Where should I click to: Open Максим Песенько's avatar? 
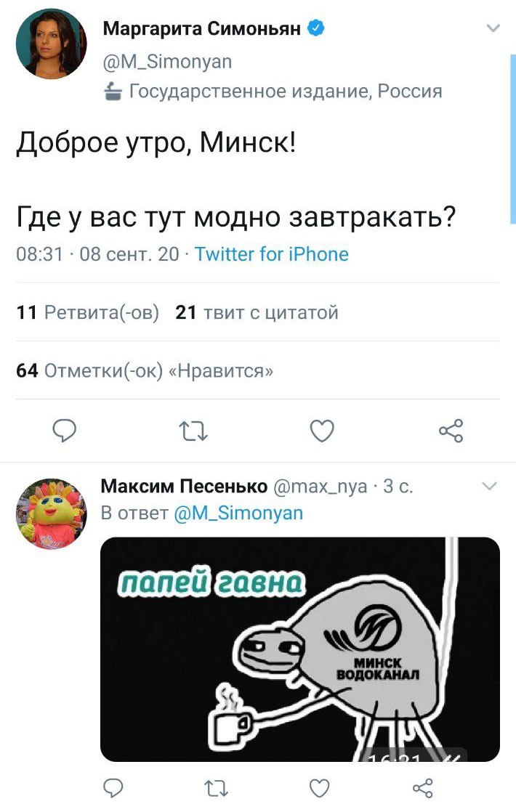point(52,513)
